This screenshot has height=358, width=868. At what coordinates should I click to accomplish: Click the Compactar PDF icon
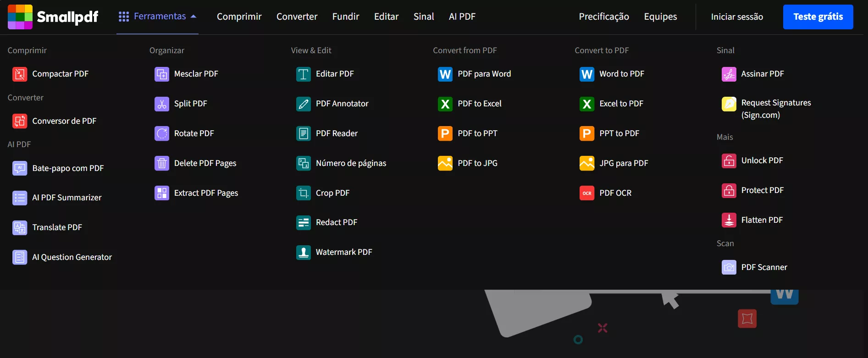click(20, 74)
